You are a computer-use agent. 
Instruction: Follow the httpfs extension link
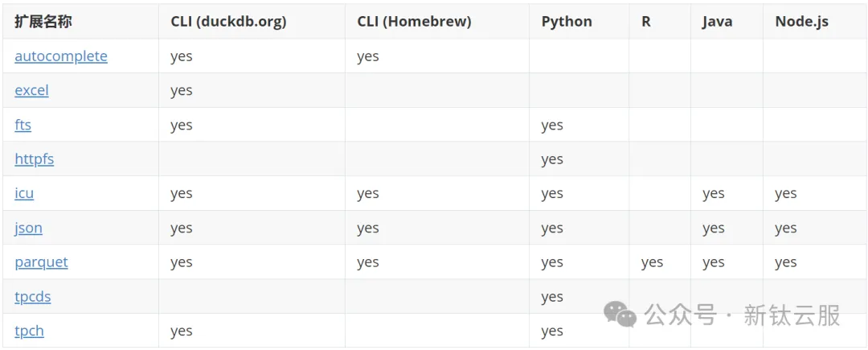coord(34,159)
